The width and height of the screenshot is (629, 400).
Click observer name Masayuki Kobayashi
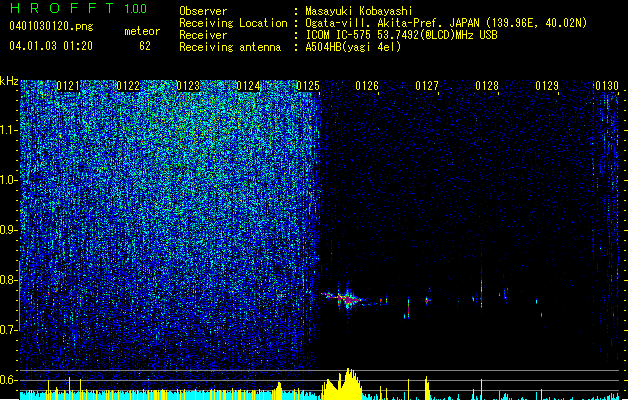[359, 11]
